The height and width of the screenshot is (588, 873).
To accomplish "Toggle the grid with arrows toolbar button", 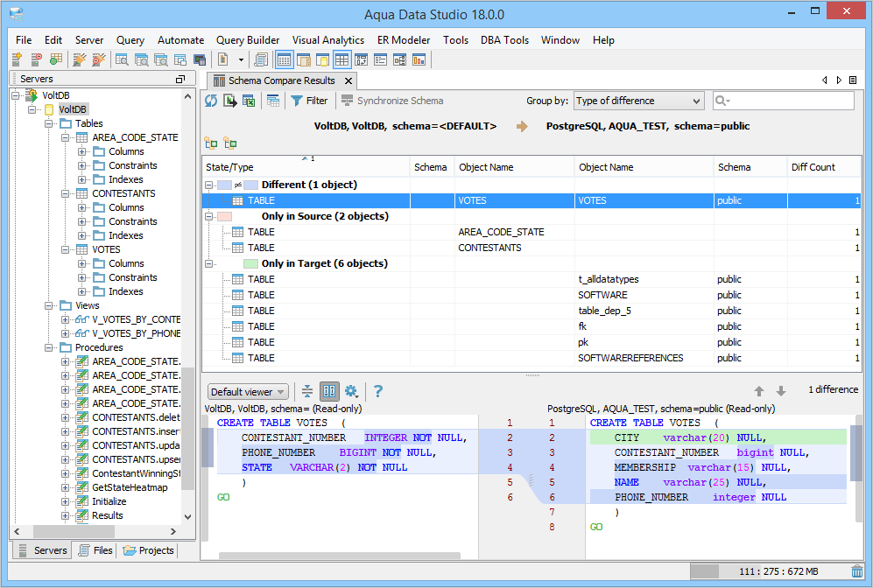I will 362,59.
